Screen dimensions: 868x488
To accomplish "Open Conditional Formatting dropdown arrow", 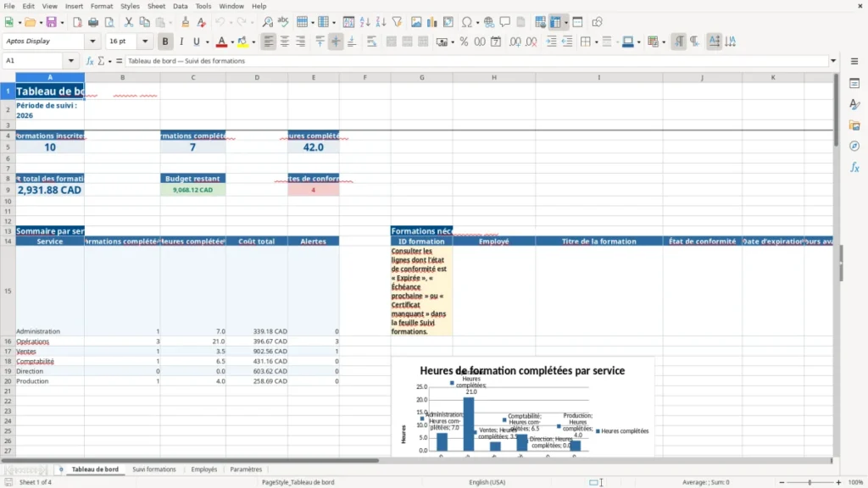I will pyautogui.click(x=664, y=42).
